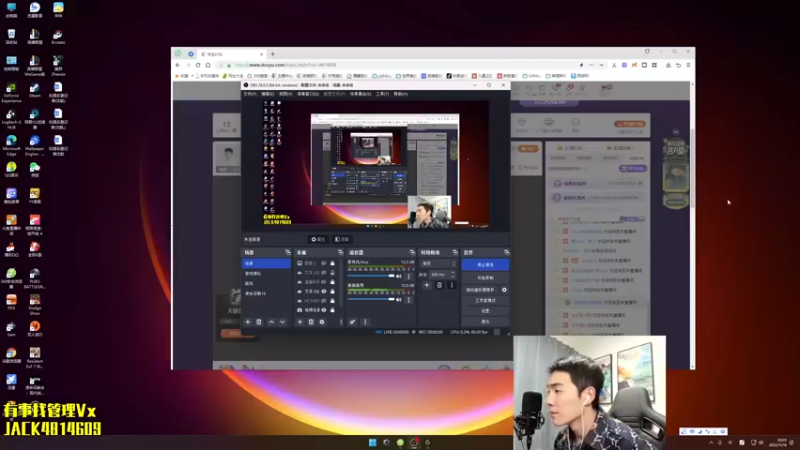Adjust the 麦克风/Aux volume slider

click(371, 276)
